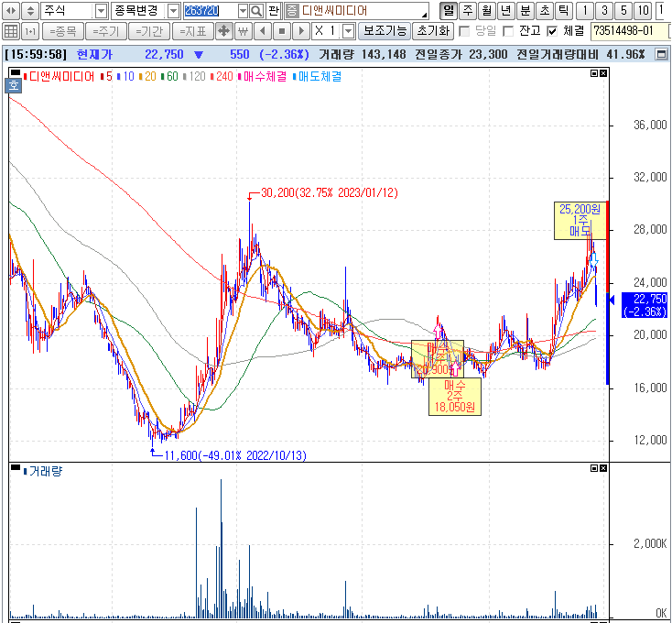Uncheck the 체결 checkbox

[552, 31]
